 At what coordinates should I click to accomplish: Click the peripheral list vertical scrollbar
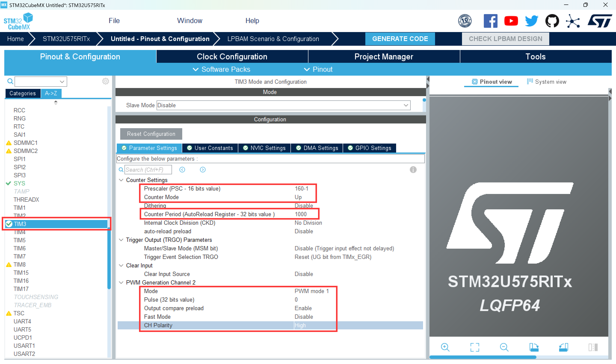click(x=109, y=258)
